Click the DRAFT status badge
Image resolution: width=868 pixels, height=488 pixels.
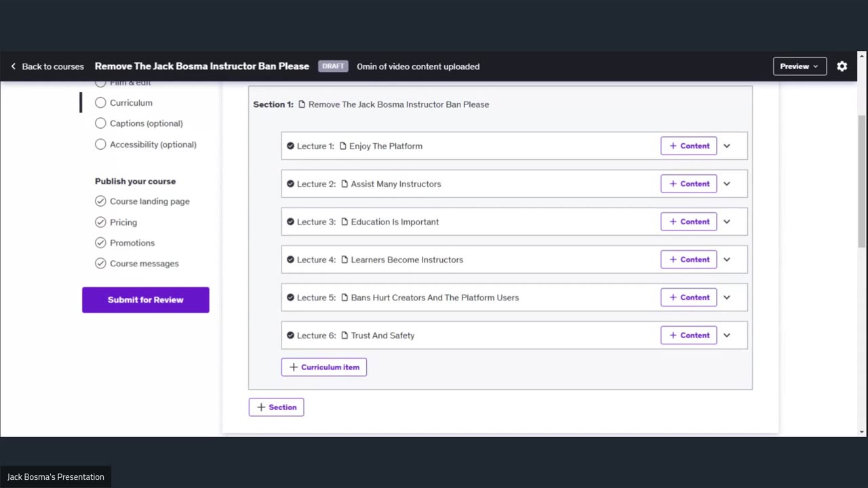(333, 66)
